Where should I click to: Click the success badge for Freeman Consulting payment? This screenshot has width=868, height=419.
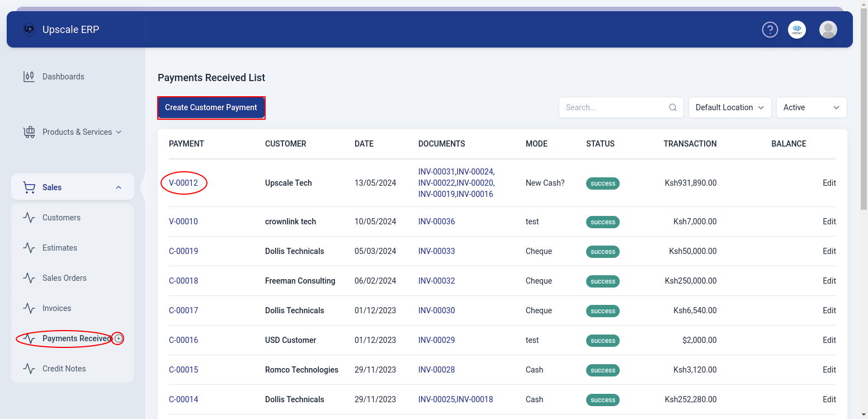tap(602, 281)
